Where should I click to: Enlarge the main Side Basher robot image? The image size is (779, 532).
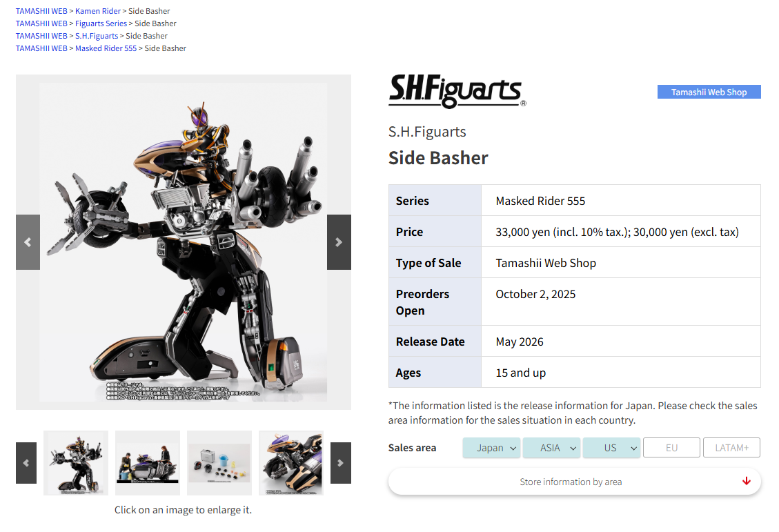(x=184, y=242)
